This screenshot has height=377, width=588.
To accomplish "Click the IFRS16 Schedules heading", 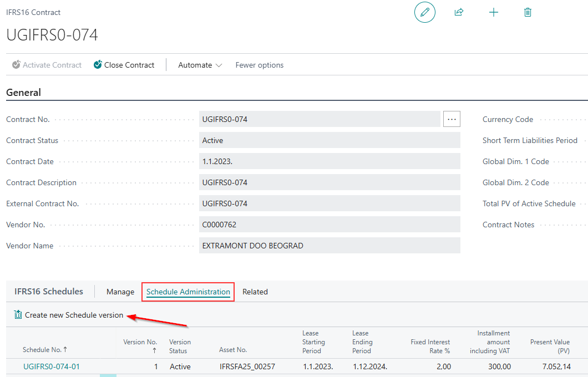I will point(49,291).
